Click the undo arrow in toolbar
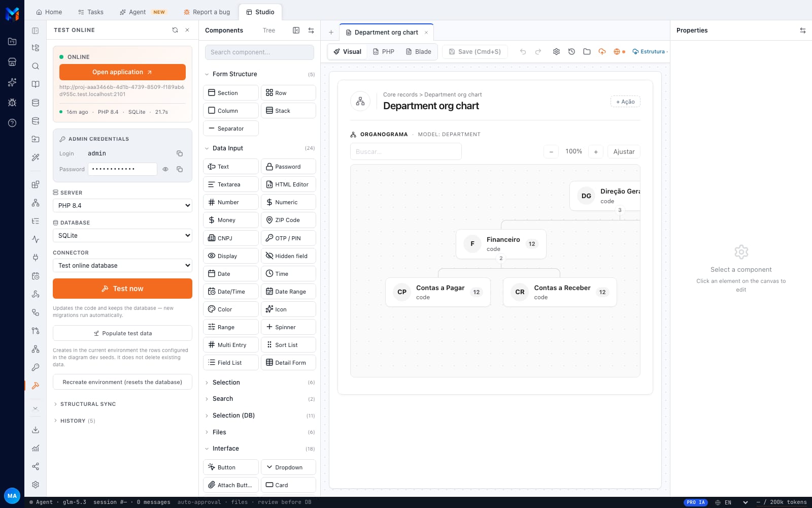812x508 pixels. (523, 51)
